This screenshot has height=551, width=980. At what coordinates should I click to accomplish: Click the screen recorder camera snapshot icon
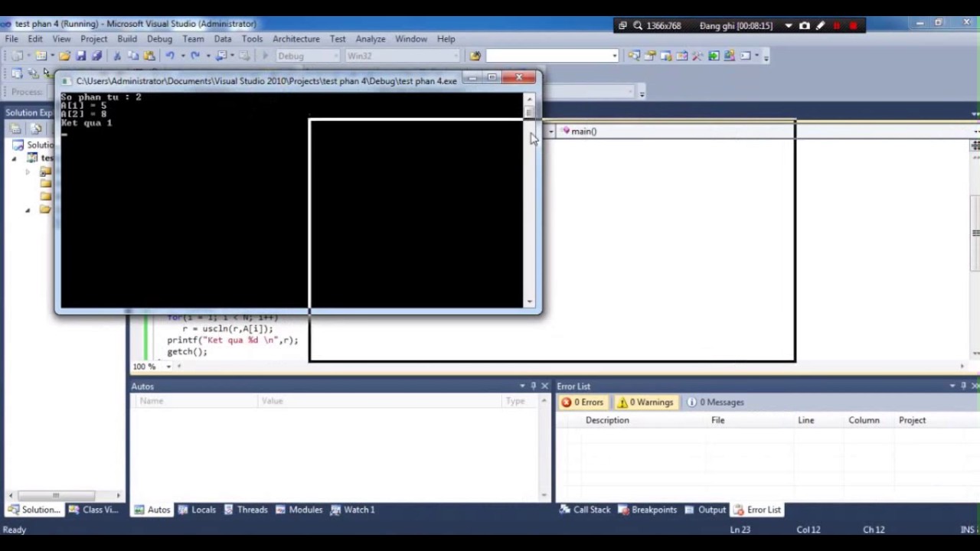coord(805,26)
